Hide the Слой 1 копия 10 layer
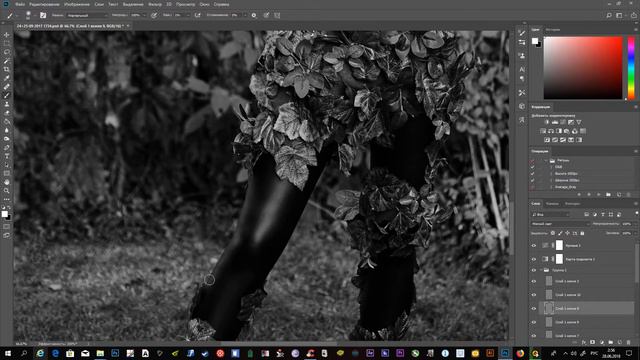The height and width of the screenshot is (360, 640). point(533,295)
